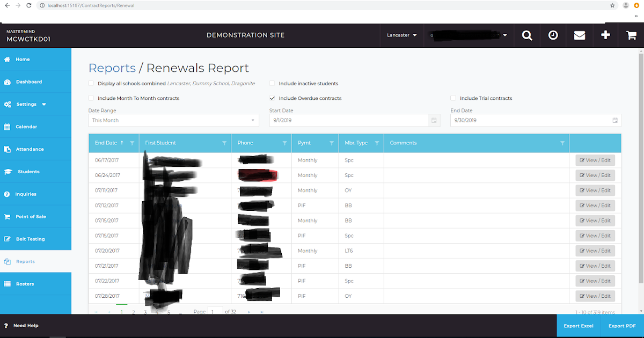Open the shopping cart icon
This screenshot has height=338, width=644.
tap(632, 35)
